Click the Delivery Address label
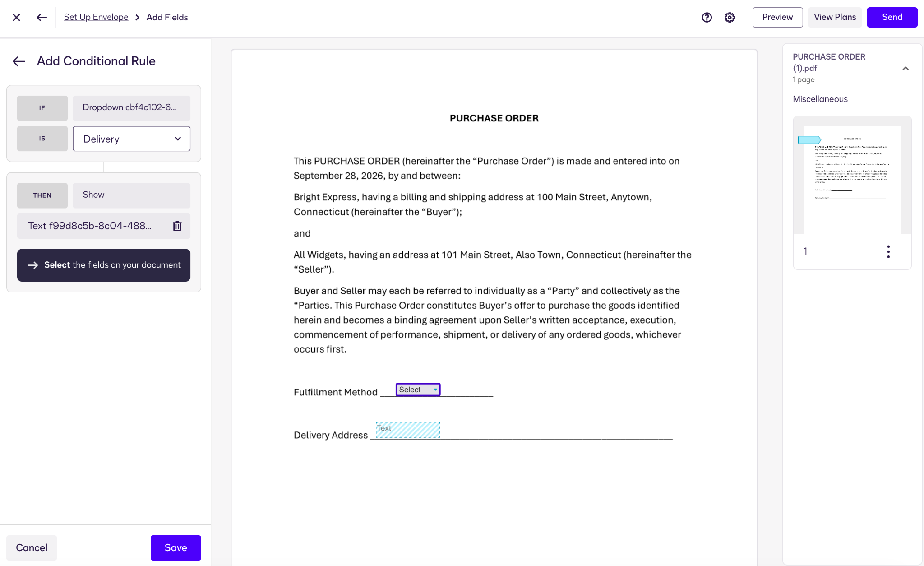Viewport: 924px width, 566px height. [x=331, y=435]
